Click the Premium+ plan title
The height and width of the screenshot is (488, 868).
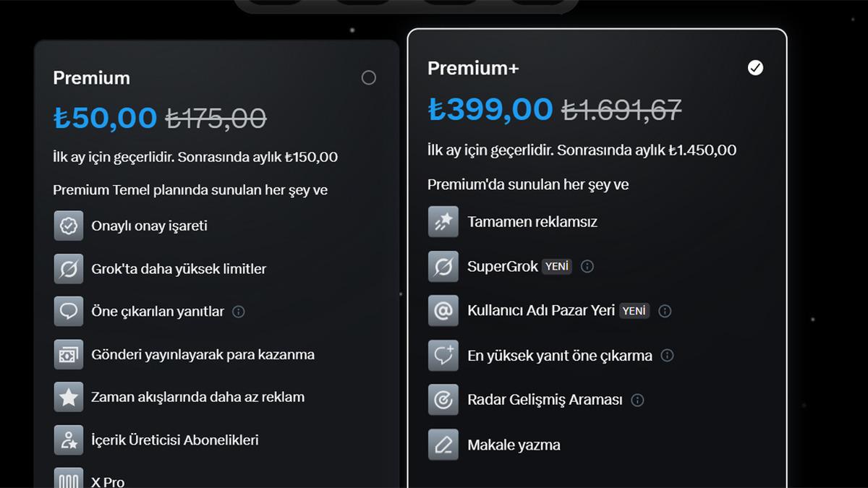[x=473, y=68]
